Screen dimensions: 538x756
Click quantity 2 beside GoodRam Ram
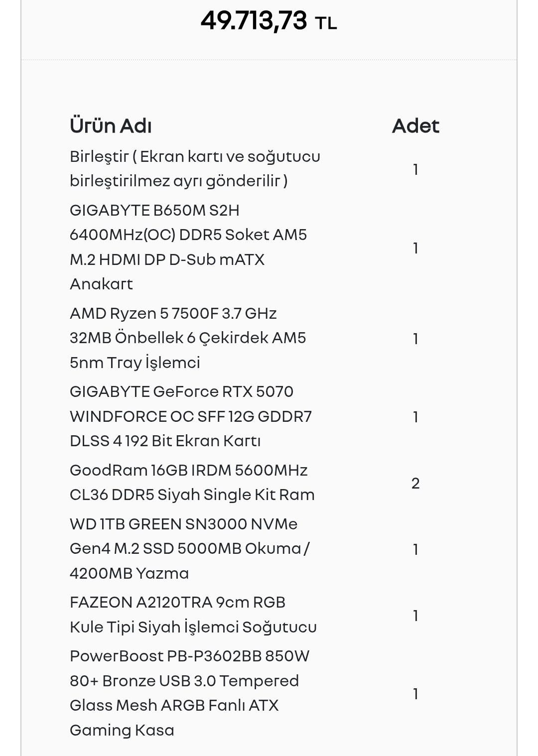(x=415, y=483)
